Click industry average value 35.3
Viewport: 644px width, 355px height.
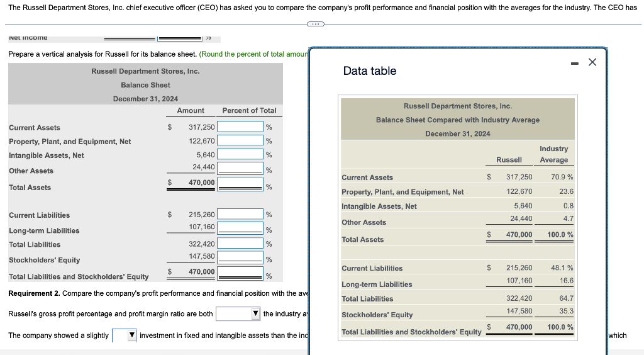coord(566,311)
